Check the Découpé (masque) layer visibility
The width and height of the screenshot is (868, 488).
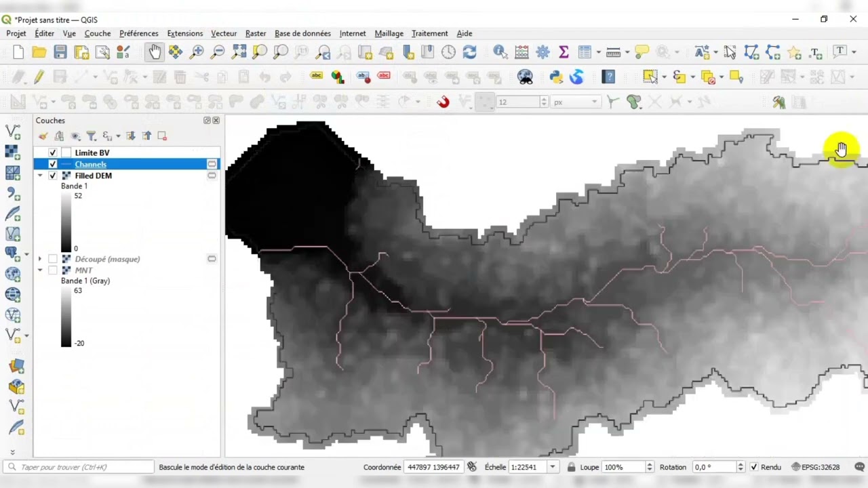pyautogui.click(x=52, y=259)
